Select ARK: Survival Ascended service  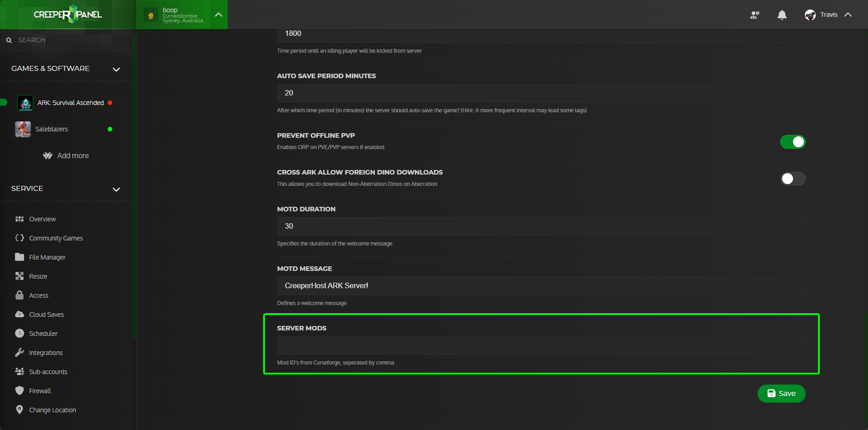pyautogui.click(x=70, y=103)
